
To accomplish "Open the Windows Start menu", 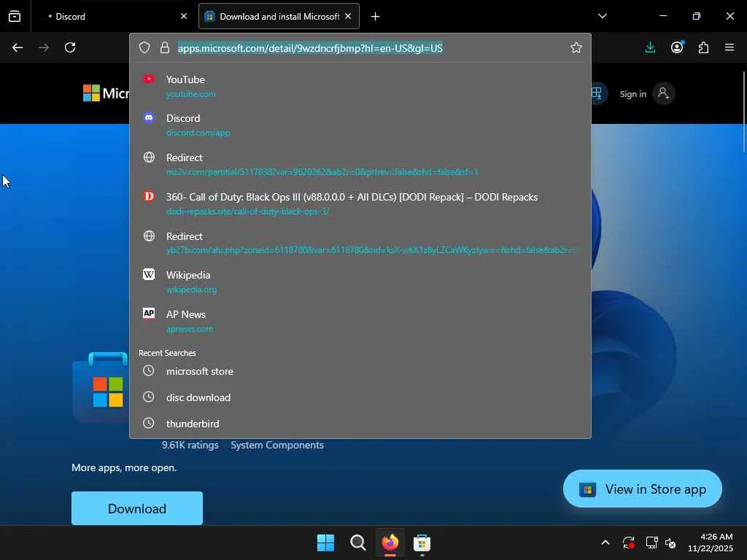I will click(326, 542).
